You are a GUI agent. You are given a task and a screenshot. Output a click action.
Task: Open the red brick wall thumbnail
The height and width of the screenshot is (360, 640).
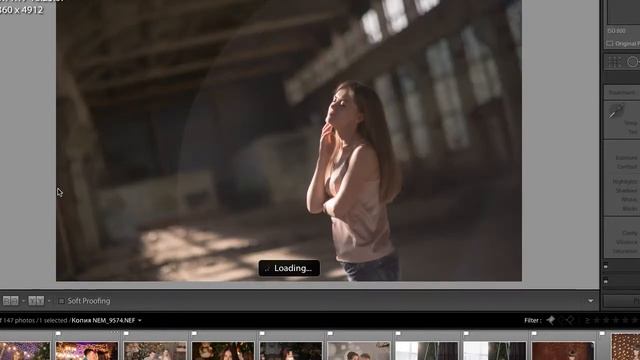coord(563,351)
